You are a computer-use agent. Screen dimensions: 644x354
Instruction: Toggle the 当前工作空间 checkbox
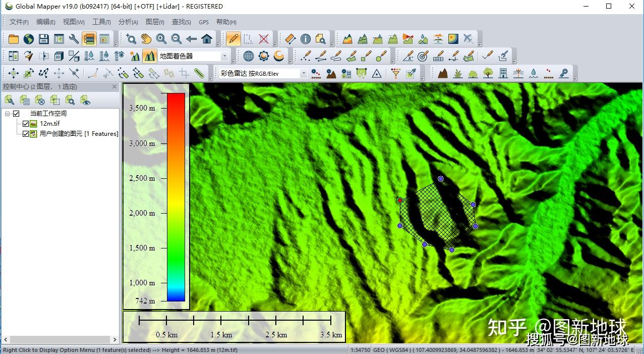[x=16, y=114]
